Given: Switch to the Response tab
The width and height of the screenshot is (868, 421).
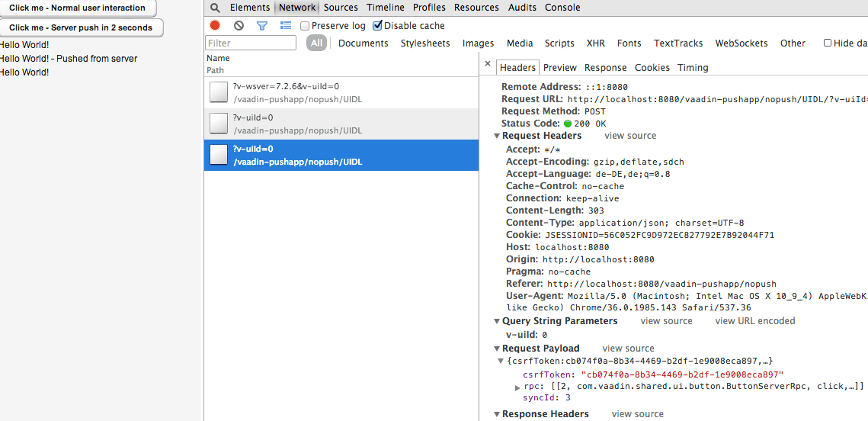Looking at the screenshot, I should point(605,68).
